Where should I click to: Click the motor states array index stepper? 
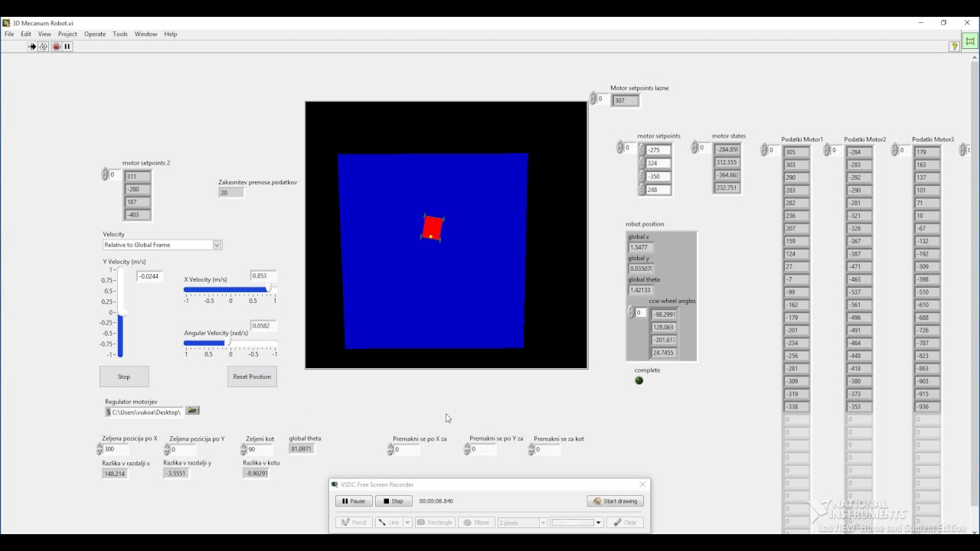[x=694, y=148]
